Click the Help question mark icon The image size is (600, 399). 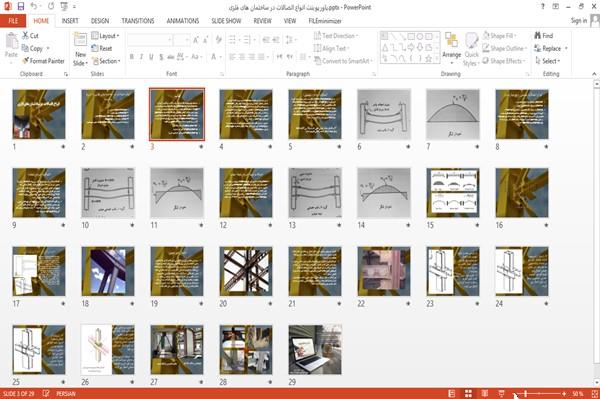tap(543, 7)
